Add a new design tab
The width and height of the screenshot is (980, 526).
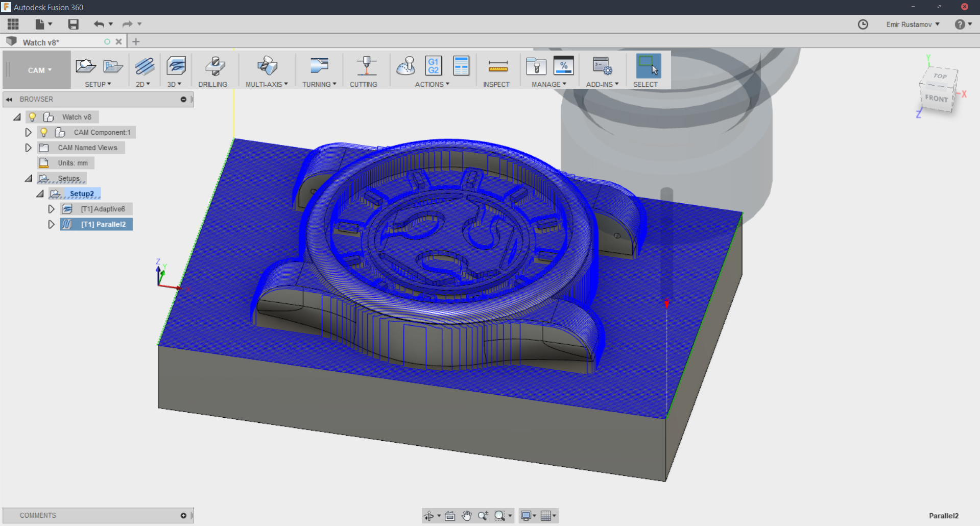tap(136, 42)
